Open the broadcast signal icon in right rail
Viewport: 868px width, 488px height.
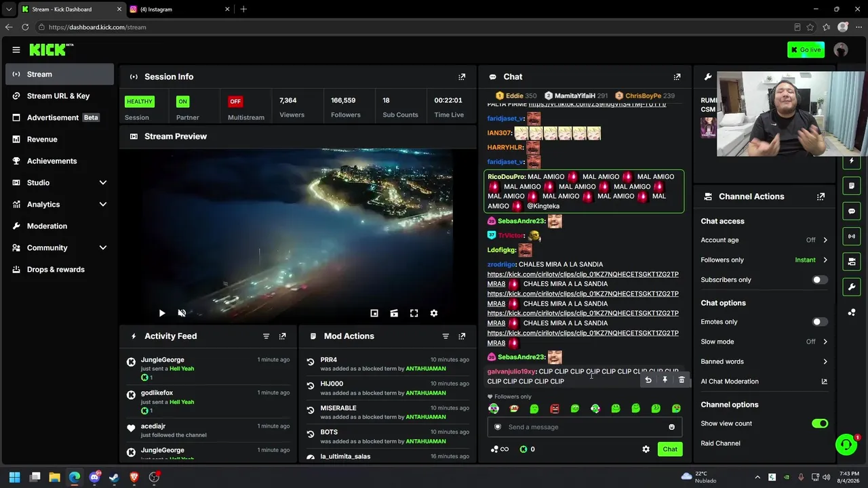[x=852, y=236]
